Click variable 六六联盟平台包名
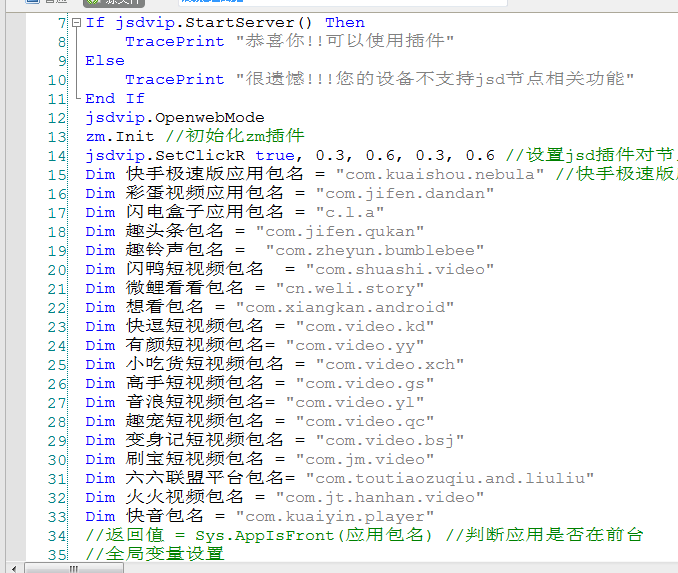Viewport: 678px width, 573px height. click(205, 479)
